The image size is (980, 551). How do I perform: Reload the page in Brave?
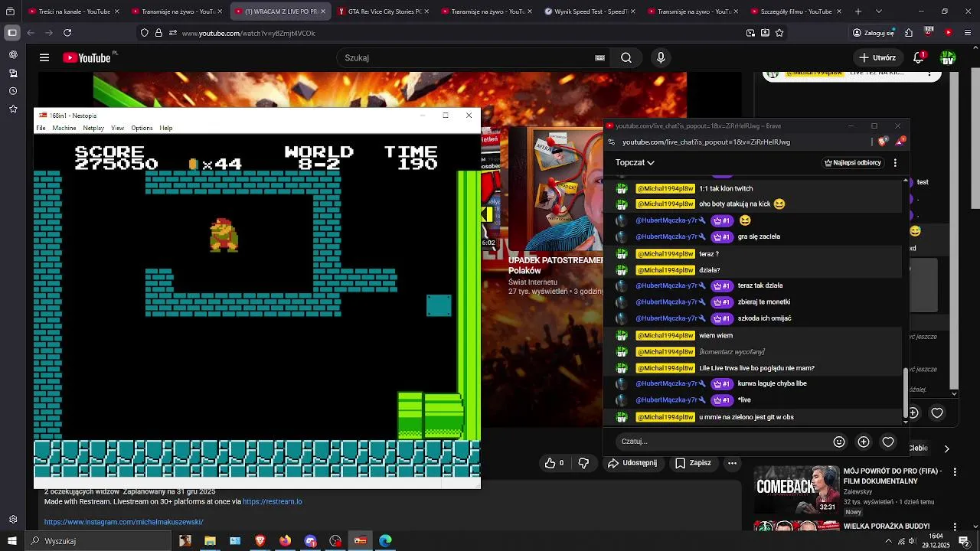(x=67, y=33)
